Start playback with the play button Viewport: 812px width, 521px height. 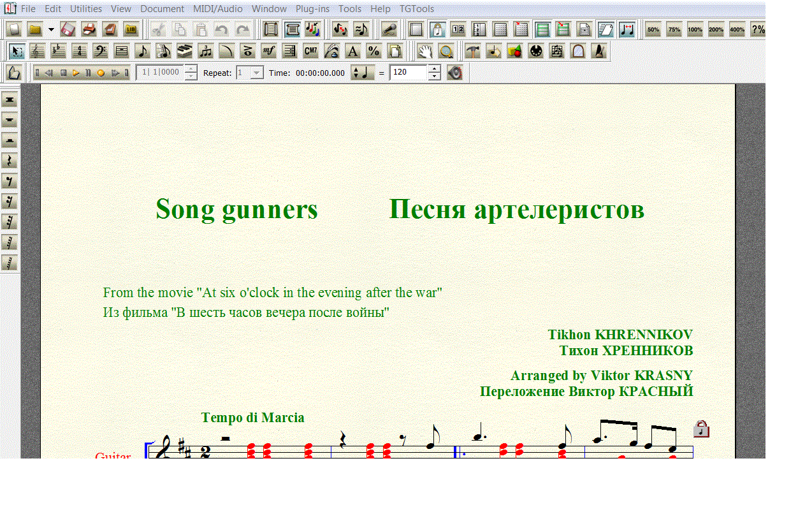coord(75,73)
